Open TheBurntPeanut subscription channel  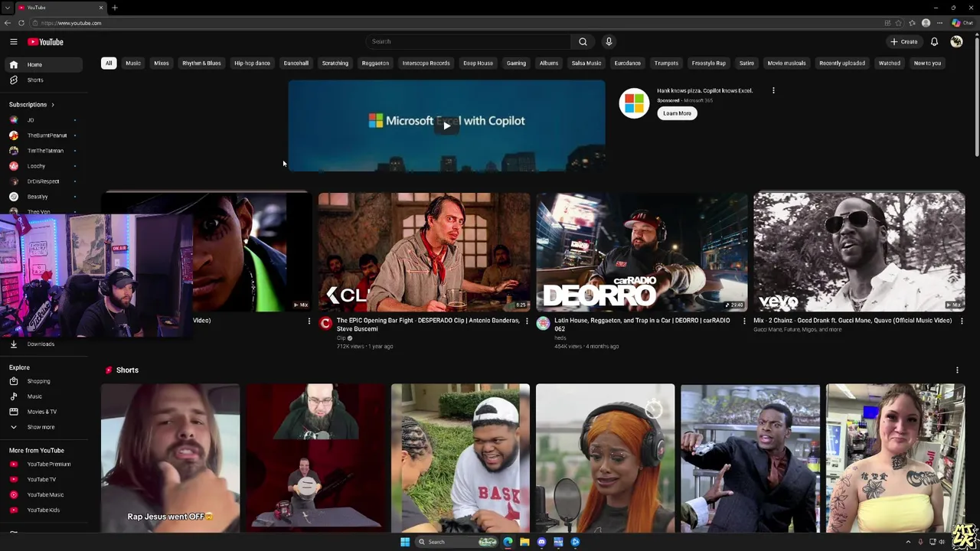tap(44, 135)
